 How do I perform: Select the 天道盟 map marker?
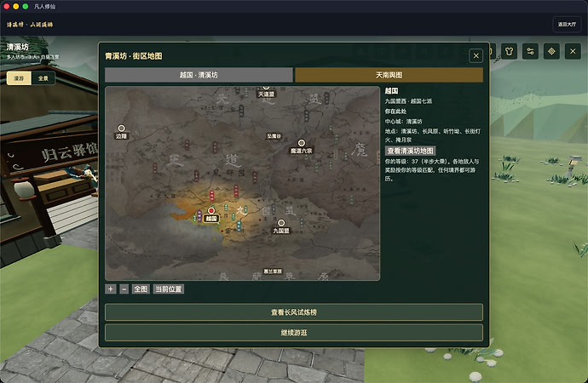[x=266, y=94]
